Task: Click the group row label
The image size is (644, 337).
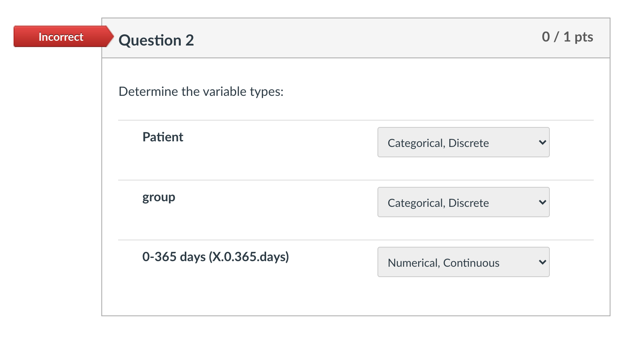Action: pyautogui.click(x=158, y=197)
